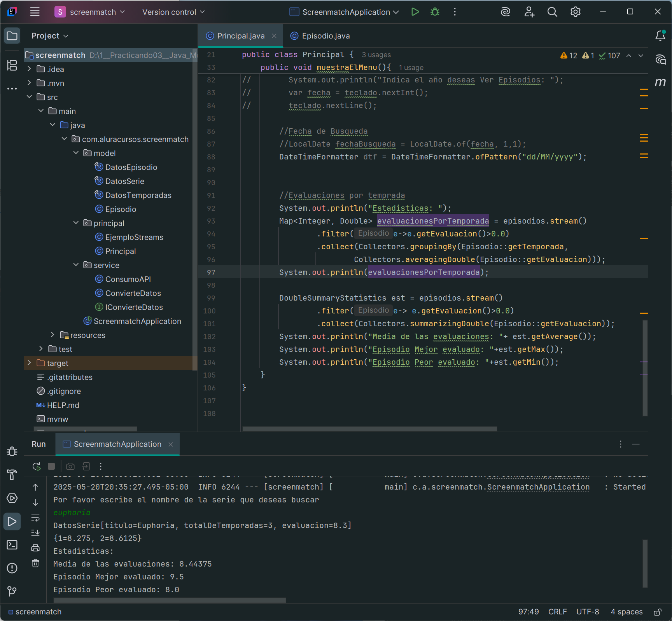Expand the resources folder
672x621 pixels.
tap(52, 335)
